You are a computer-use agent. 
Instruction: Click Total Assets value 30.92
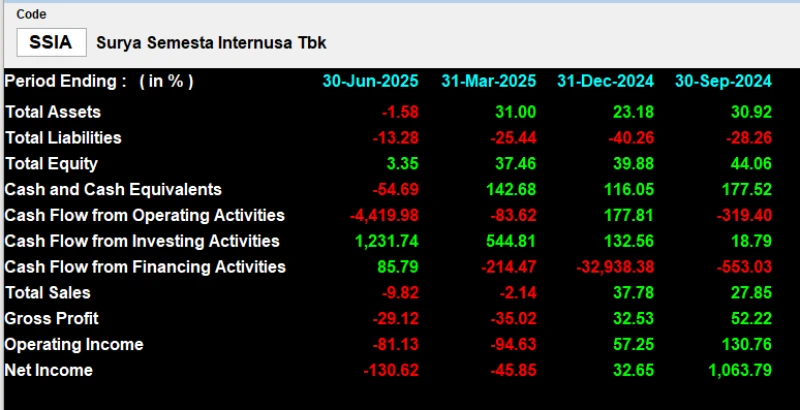pos(751,112)
